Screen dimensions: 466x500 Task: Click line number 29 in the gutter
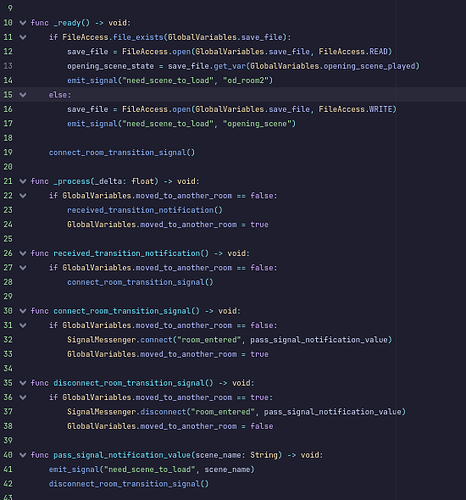[8, 296]
